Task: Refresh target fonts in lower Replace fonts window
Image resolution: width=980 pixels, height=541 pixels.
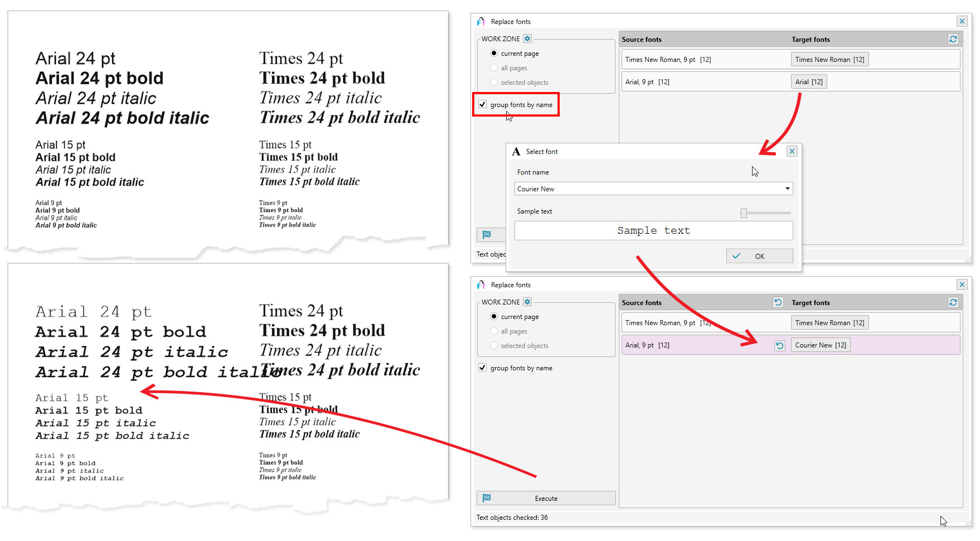Action: pos(953,302)
